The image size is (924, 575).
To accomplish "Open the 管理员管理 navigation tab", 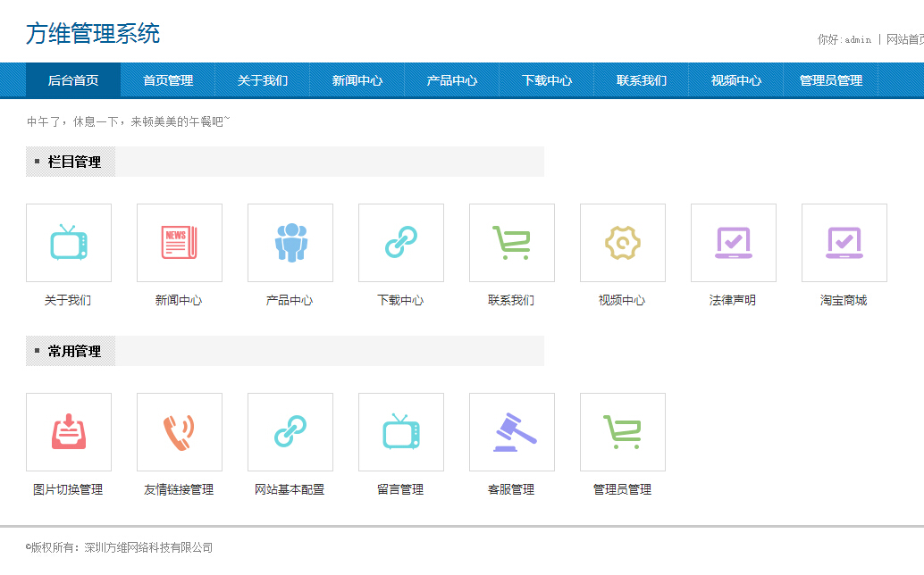I will tap(829, 80).
